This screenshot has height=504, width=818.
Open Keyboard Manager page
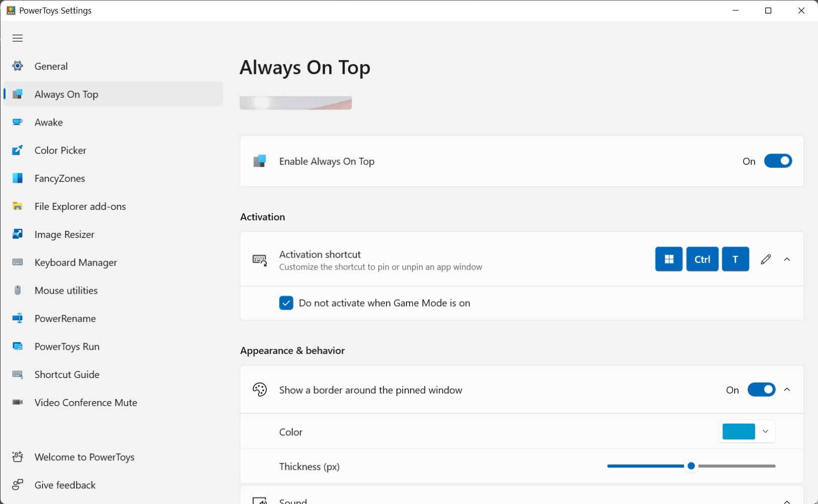click(x=113, y=262)
